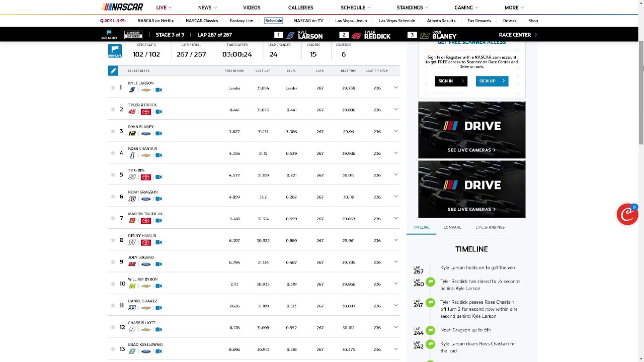
Task: Open the MORE menu
Action: click(x=514, y=8)
